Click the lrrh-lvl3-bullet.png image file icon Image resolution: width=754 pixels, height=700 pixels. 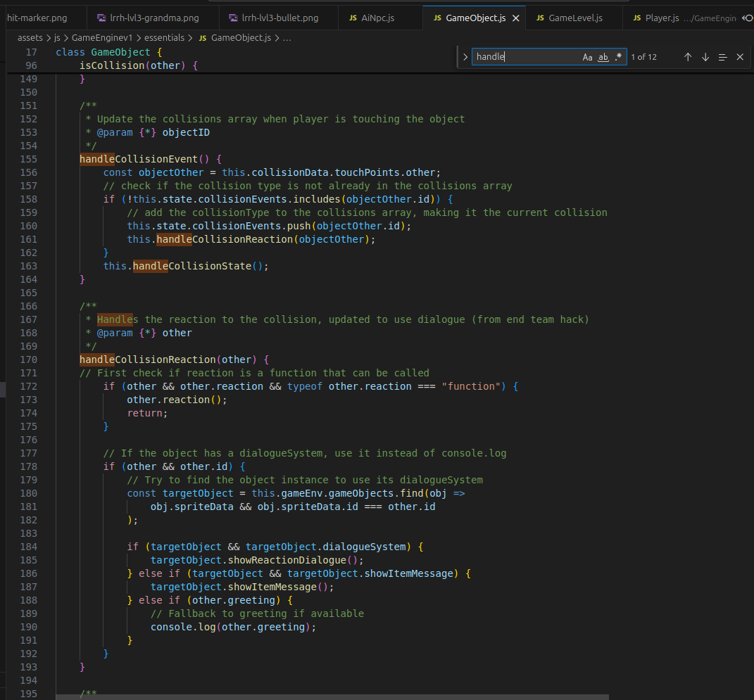pos(233,18)
